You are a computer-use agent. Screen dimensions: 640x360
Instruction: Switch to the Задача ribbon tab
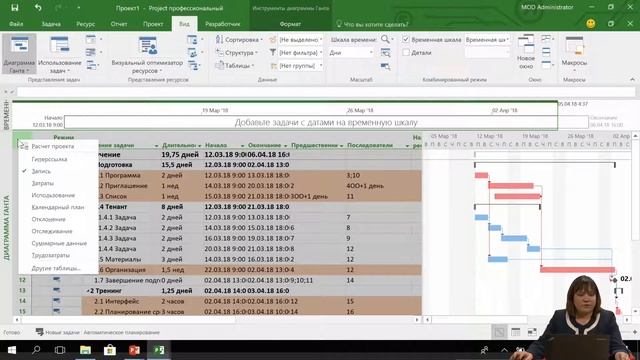point(51,24)
